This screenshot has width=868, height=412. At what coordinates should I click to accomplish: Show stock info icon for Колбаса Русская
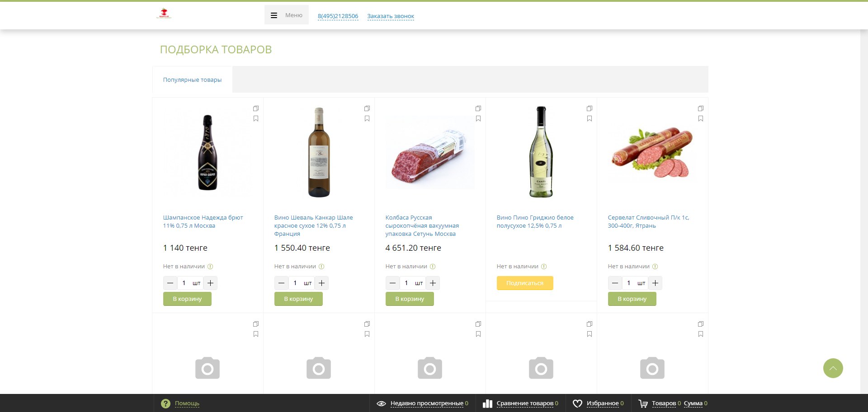click(x=433, y=267)
